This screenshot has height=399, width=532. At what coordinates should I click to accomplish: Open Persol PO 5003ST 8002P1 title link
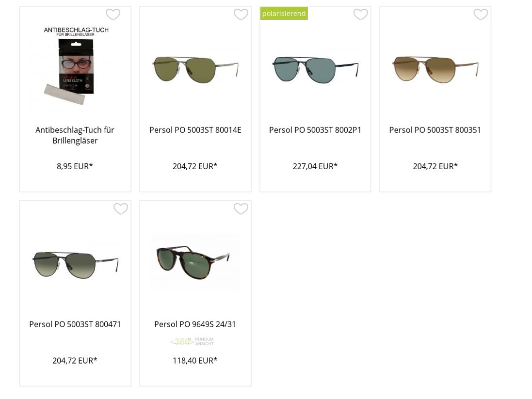coord(315,130)
